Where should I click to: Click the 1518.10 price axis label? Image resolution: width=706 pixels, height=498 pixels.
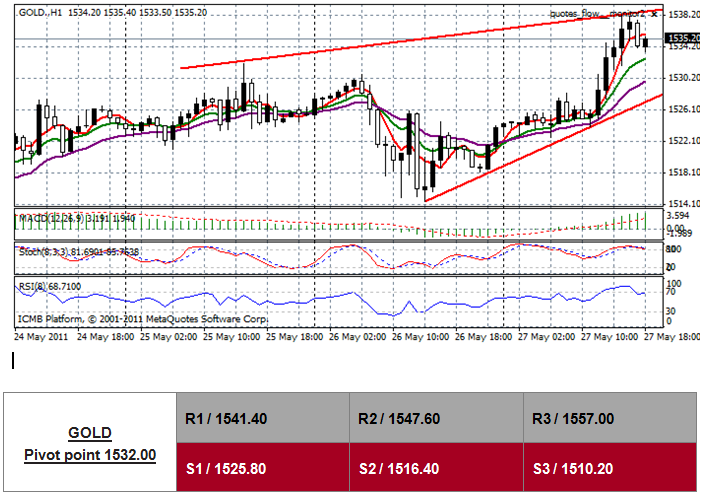[x=684, y=172]
